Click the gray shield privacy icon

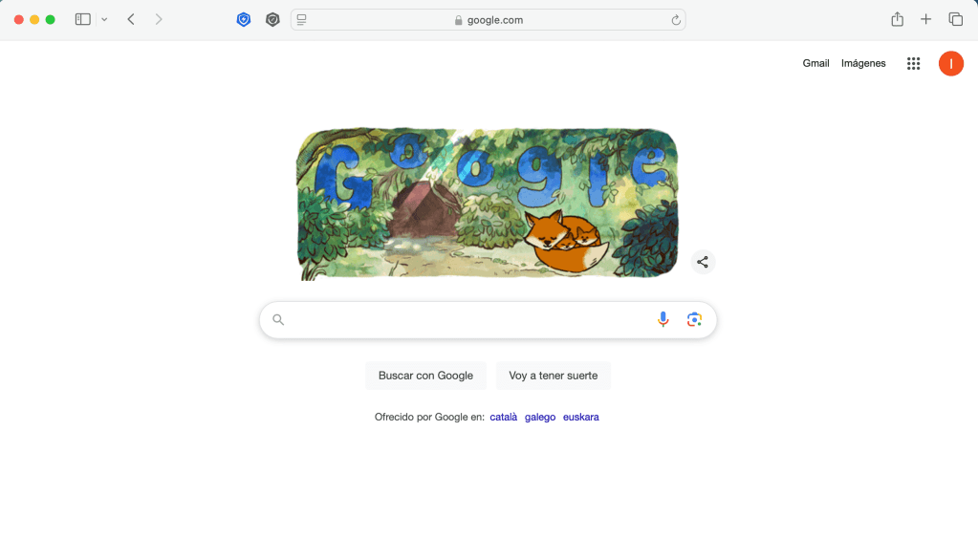point(272,20)
